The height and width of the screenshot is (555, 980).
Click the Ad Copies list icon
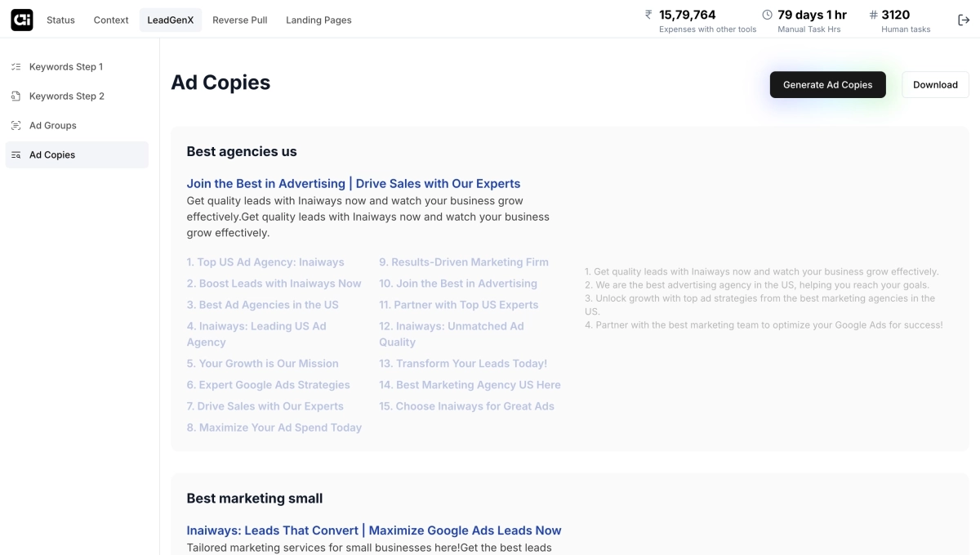click(16, 154)
